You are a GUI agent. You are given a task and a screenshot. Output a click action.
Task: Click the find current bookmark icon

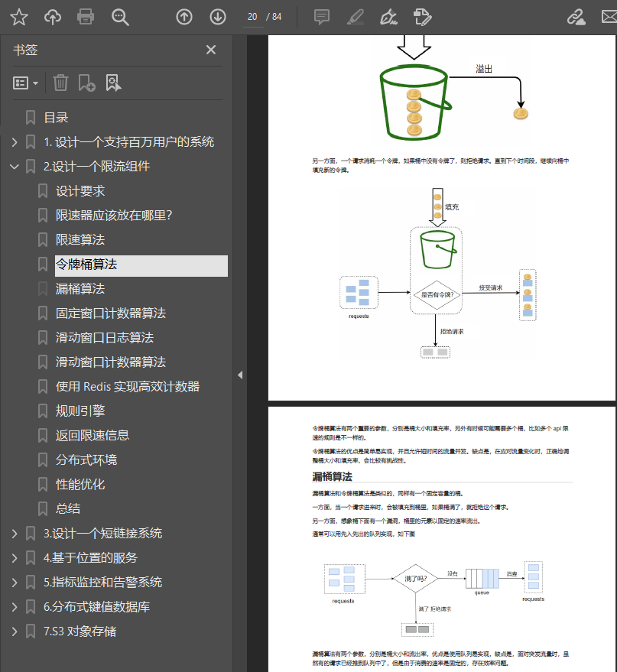(113, 83)
